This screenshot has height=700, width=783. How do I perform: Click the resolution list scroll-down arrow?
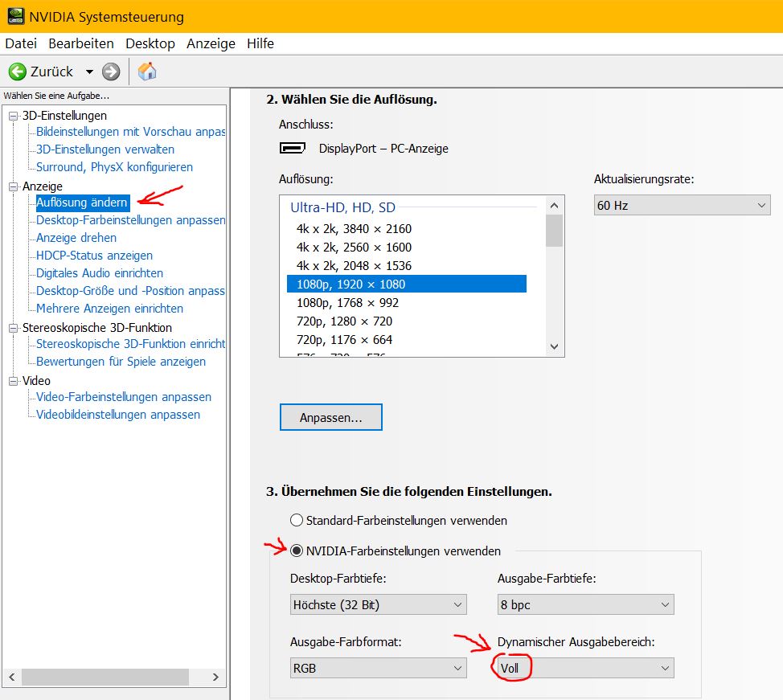[x=554, y=346]
